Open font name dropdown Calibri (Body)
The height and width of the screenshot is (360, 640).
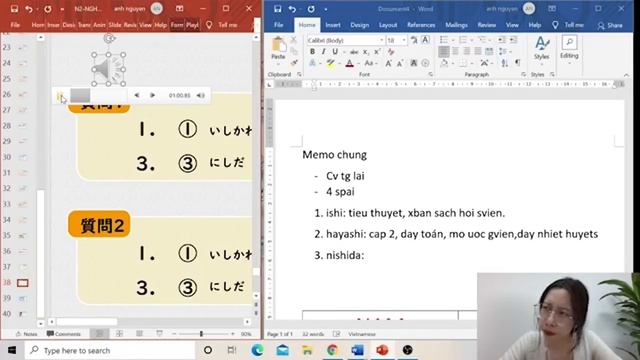click(382, 40)
